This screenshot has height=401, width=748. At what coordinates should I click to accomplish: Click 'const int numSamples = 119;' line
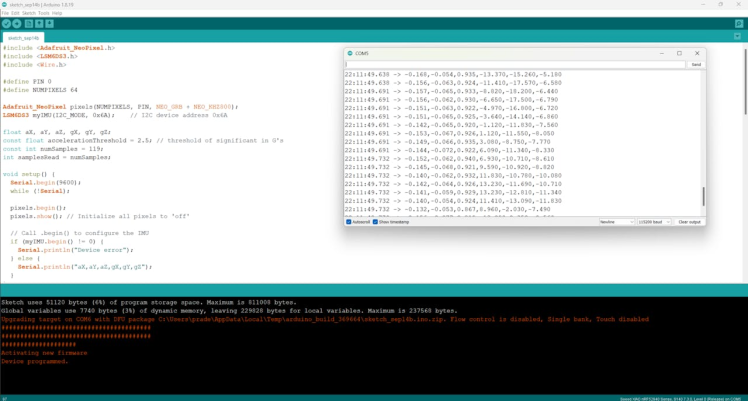[53, 149]
